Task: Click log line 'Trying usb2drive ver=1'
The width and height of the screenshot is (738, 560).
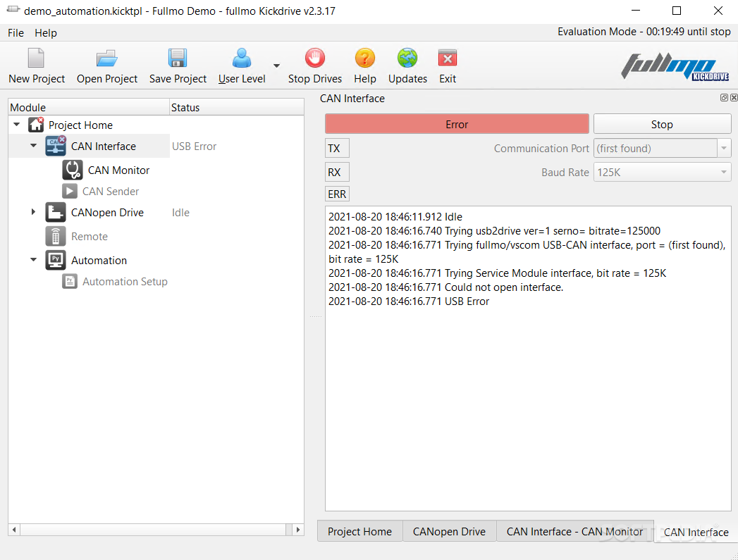Action: [494, 231]
